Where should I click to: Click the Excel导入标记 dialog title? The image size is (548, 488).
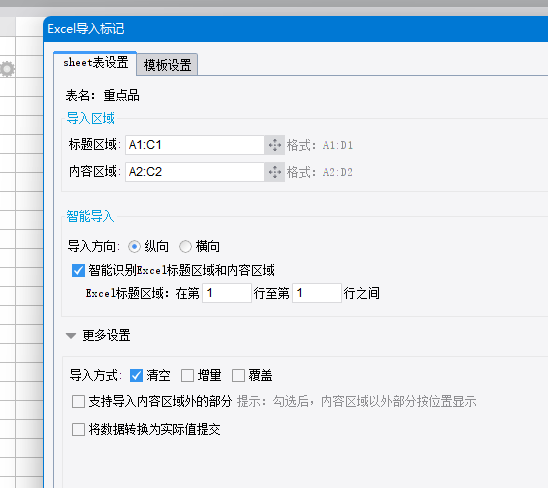tap(86, 29)
